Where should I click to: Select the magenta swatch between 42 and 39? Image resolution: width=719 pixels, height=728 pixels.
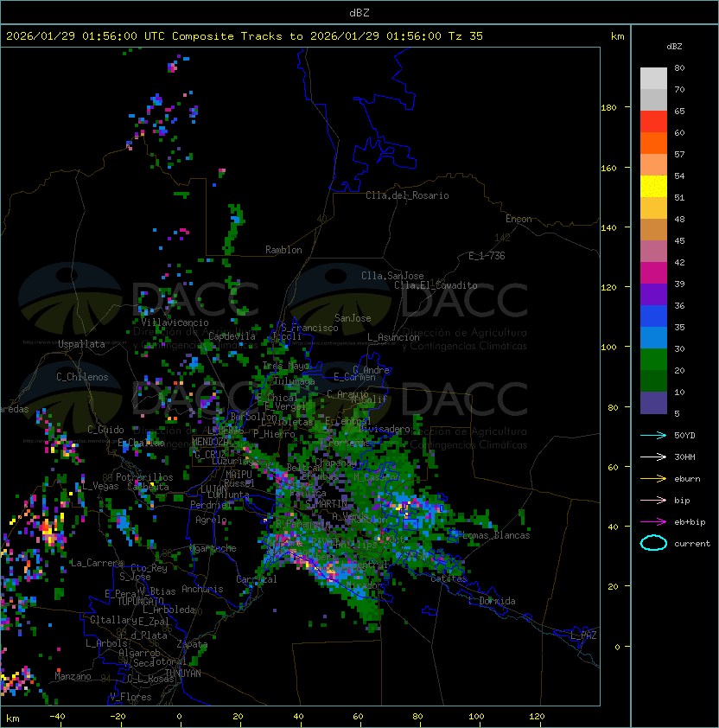click(653, 273)
